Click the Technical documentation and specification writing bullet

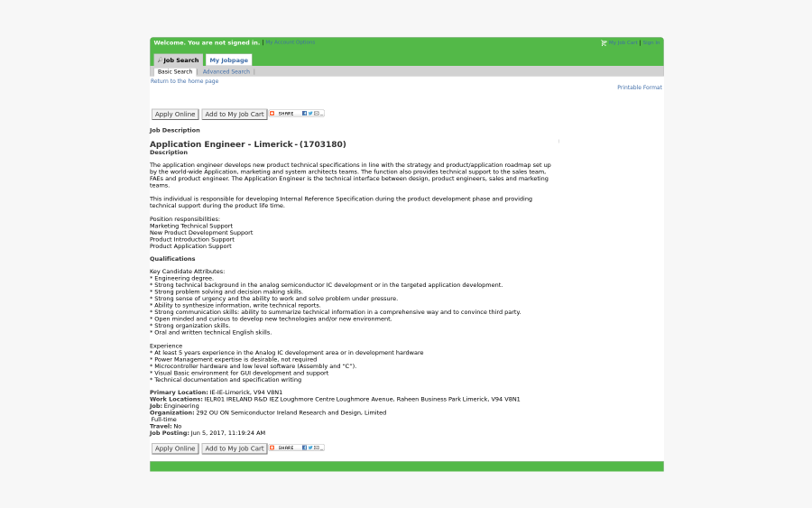click(x=226, y=379)
